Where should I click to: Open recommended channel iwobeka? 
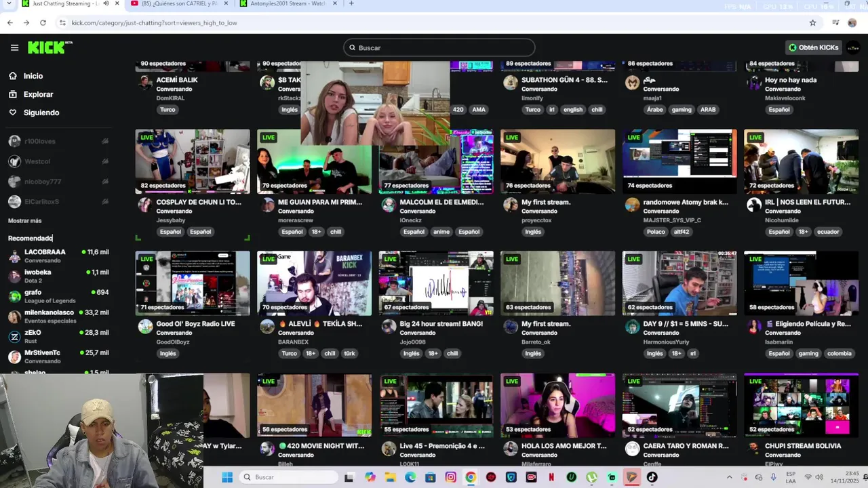(x=58, y=276)
